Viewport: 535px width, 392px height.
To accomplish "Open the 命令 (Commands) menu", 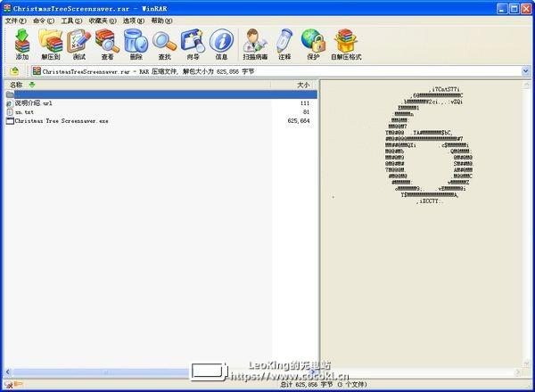I will point(44,20).
